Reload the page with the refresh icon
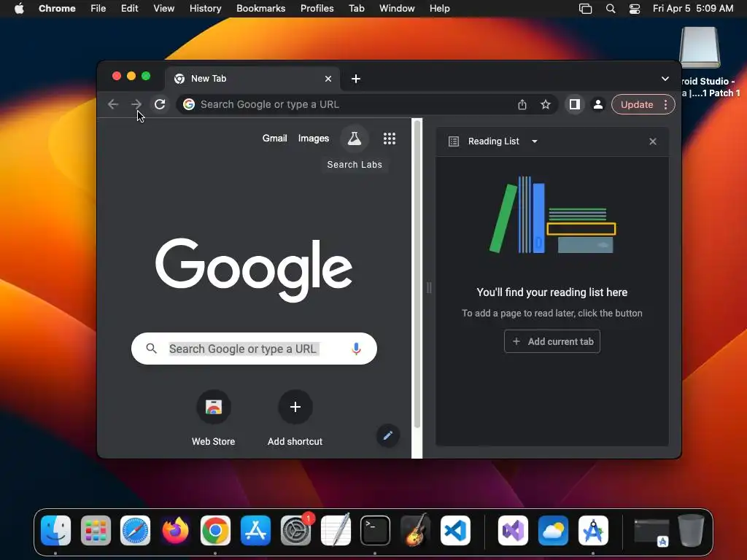The image size is (747, 560). click(160, 104)
